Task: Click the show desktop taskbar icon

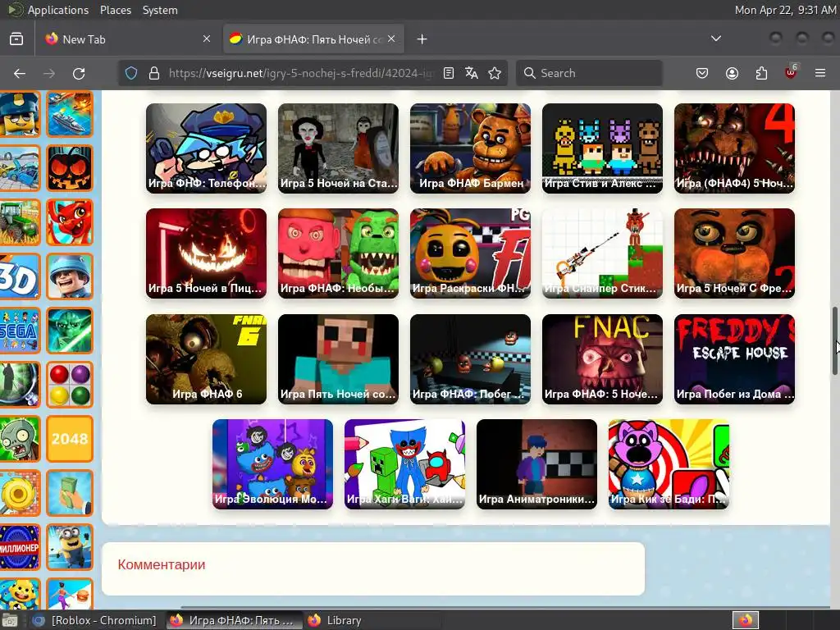Action: [x=11, y=620]
